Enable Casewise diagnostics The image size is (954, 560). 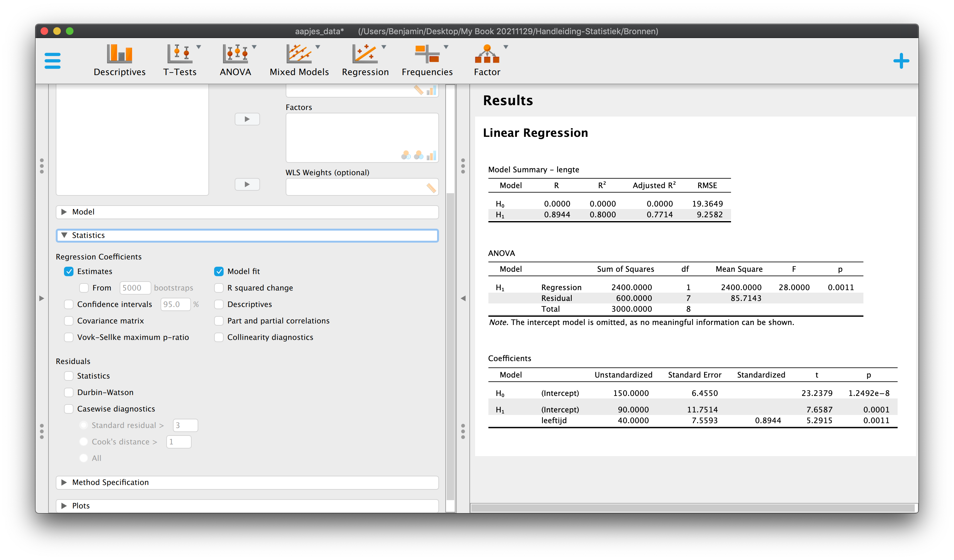coord(68,409)
